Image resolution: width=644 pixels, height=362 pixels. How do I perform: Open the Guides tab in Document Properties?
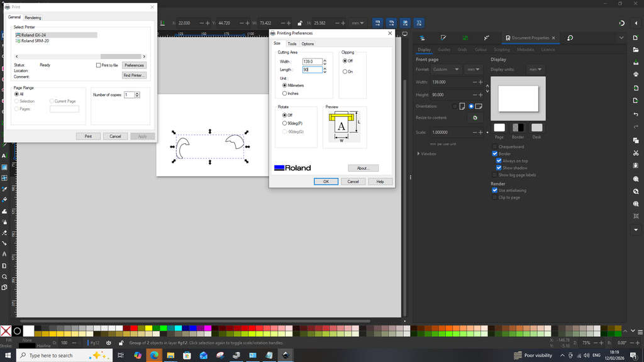coord(444,50)
